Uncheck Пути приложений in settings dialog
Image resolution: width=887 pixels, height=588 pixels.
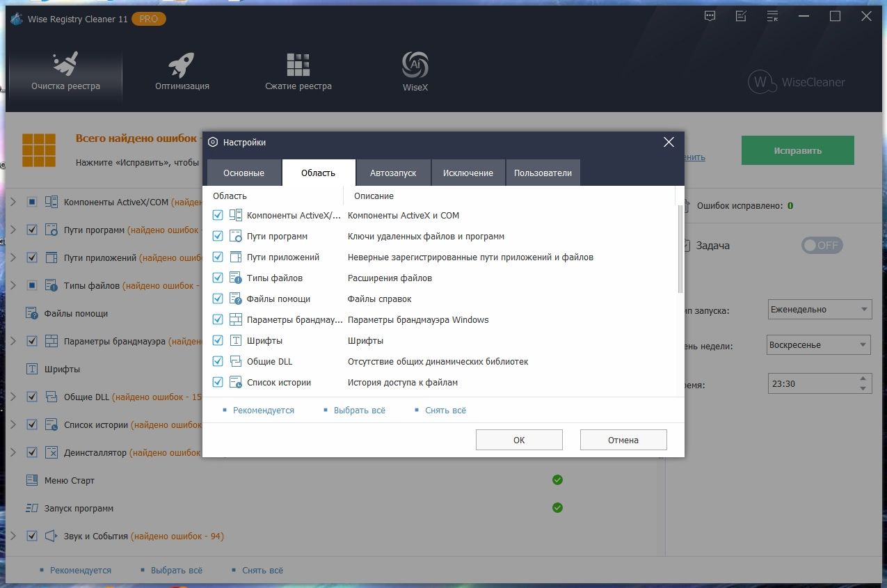pyautogui.click(x=218, y=257)
